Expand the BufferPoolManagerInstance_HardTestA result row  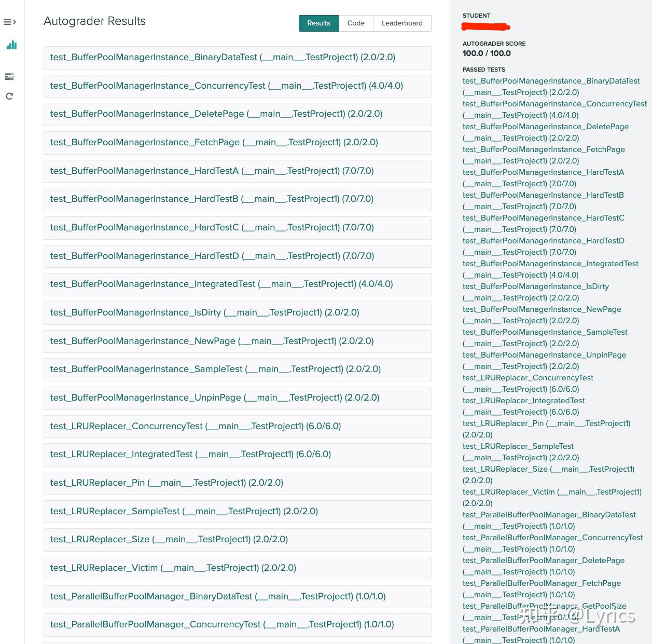[237, 171]
